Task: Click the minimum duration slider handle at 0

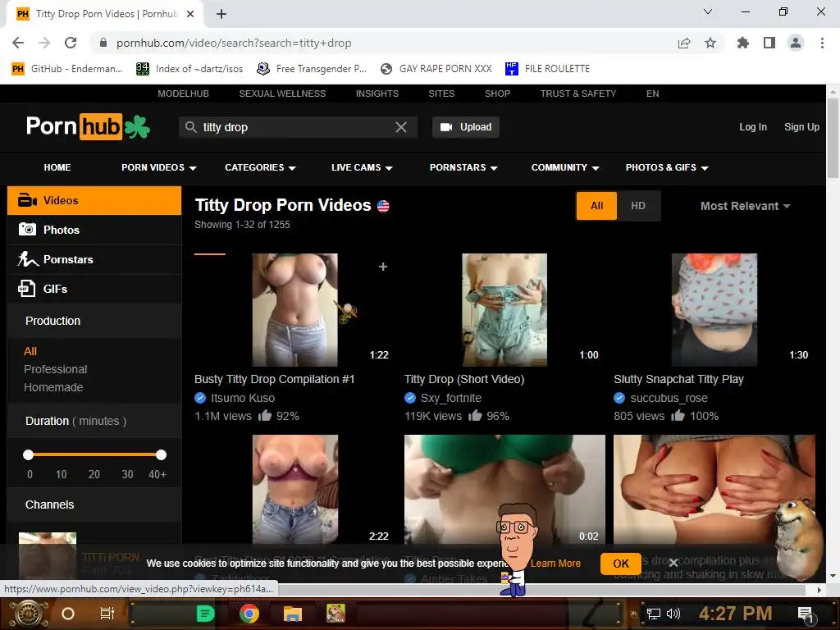Action: [29, 454]
